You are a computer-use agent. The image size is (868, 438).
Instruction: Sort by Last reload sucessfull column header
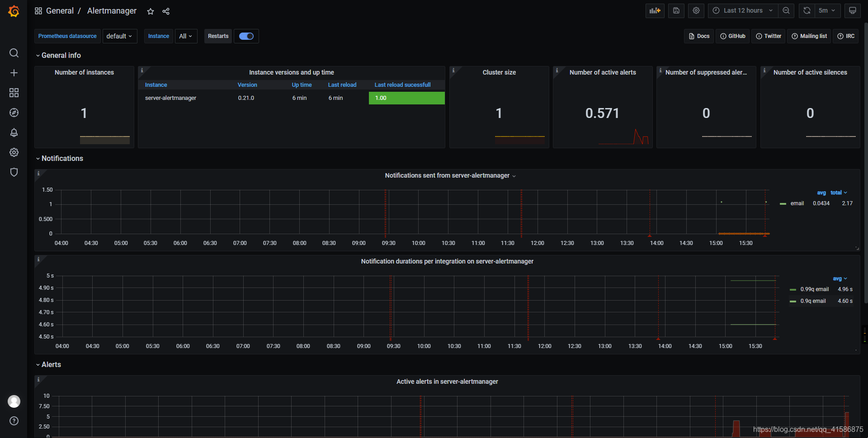tap(402, 85)
